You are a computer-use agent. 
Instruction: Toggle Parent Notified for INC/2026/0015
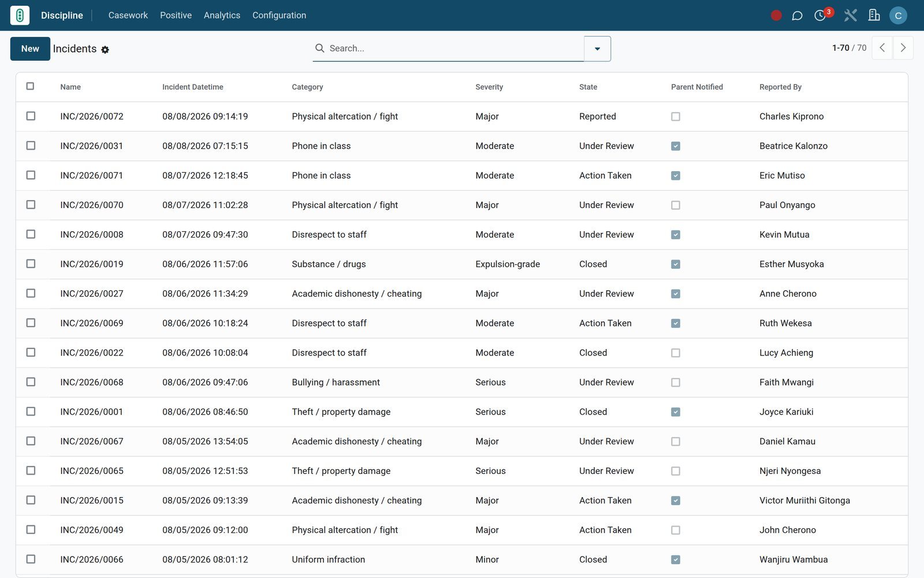pos(676,501)
